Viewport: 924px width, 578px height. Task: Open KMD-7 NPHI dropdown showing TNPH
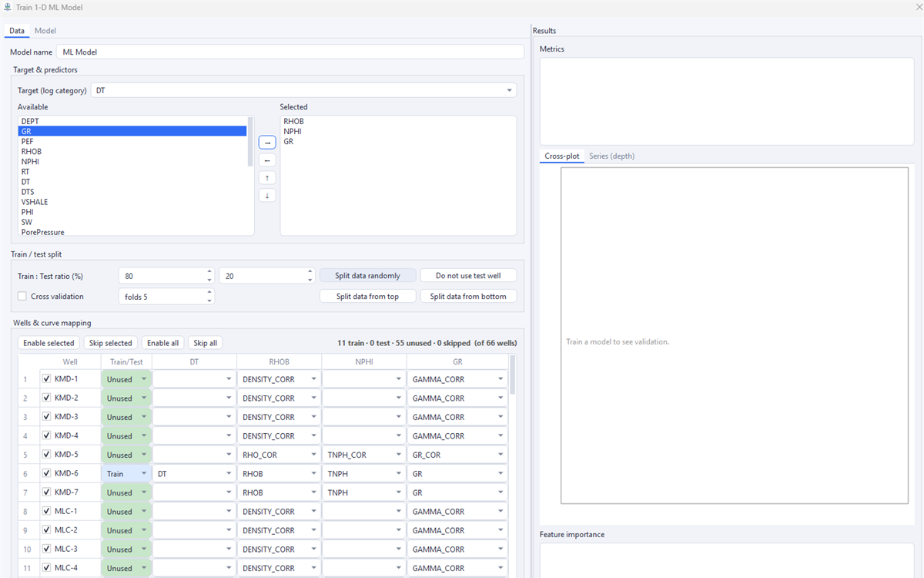(363, 492)
